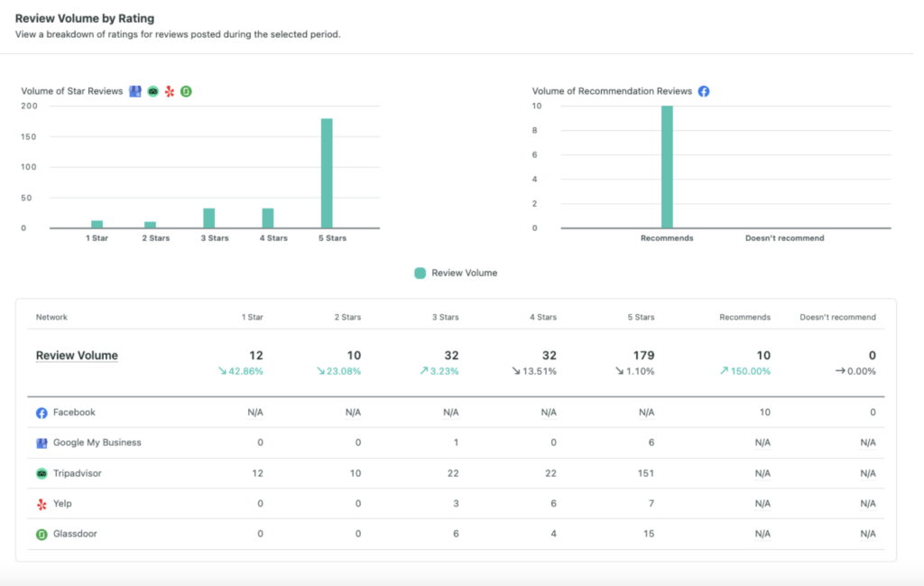
Task: Toggle the Review Volume legend swatch
Action: click(420, 273)
